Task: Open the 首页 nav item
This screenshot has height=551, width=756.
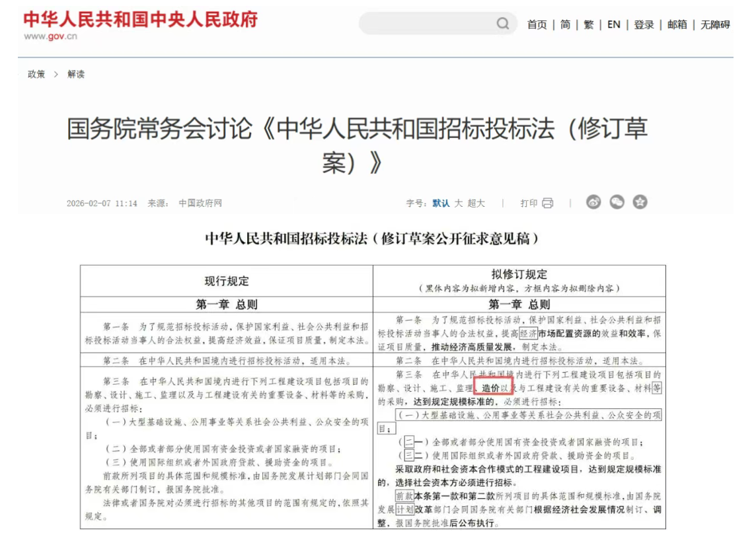Action: [537, 24]
